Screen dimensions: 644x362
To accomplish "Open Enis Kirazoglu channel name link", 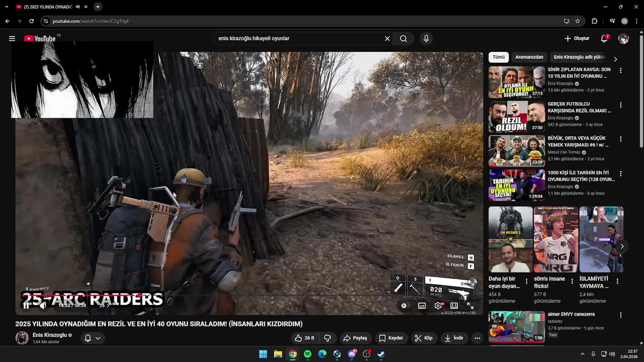I will (49, 335).
